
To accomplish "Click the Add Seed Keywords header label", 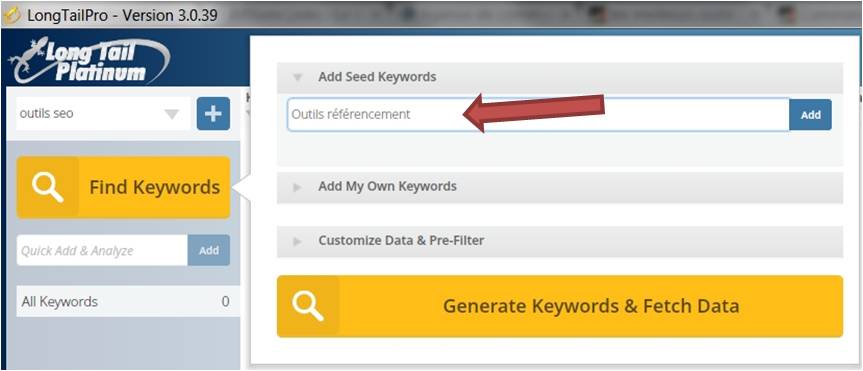I will (x=377, y=77).
